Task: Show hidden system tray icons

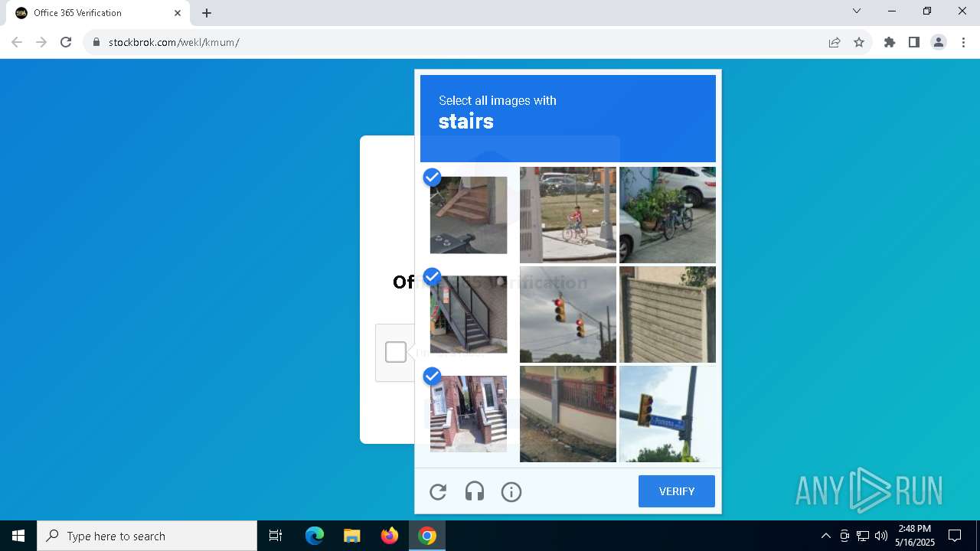Action: click(825, 536)
